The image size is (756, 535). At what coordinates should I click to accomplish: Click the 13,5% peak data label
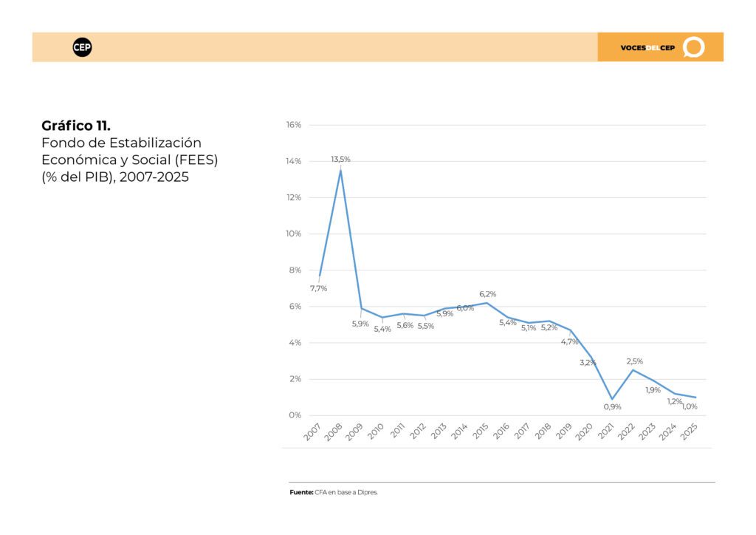point(340,159)
